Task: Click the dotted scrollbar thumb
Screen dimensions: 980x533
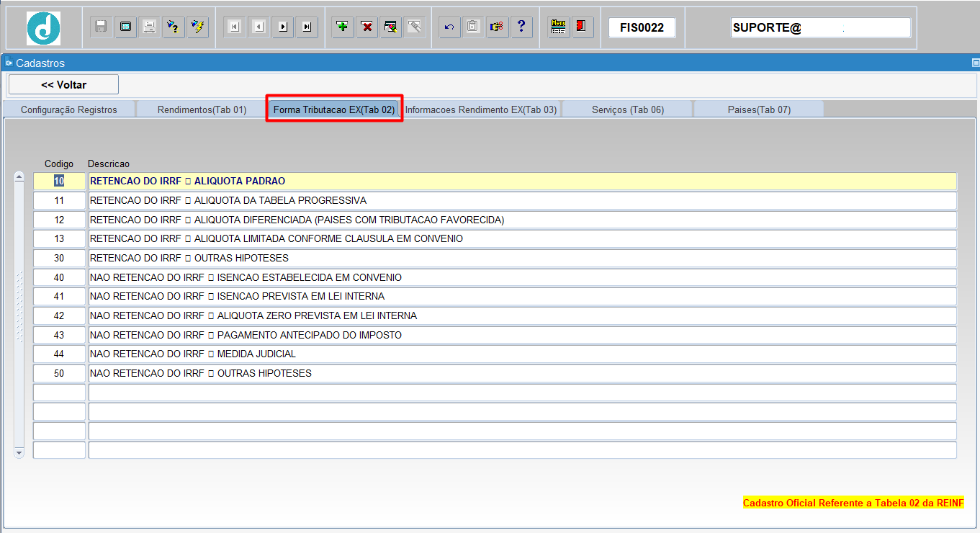Action: click(19, 306)
